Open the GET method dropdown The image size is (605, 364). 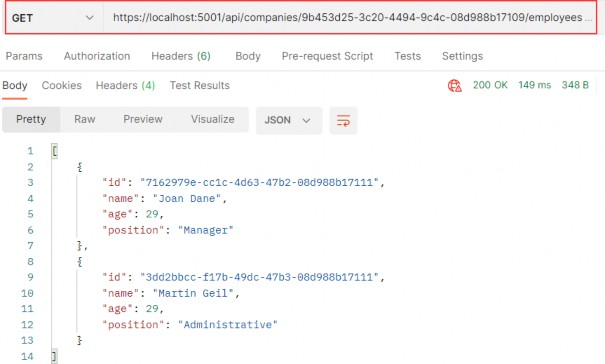[x=54, y=18]
